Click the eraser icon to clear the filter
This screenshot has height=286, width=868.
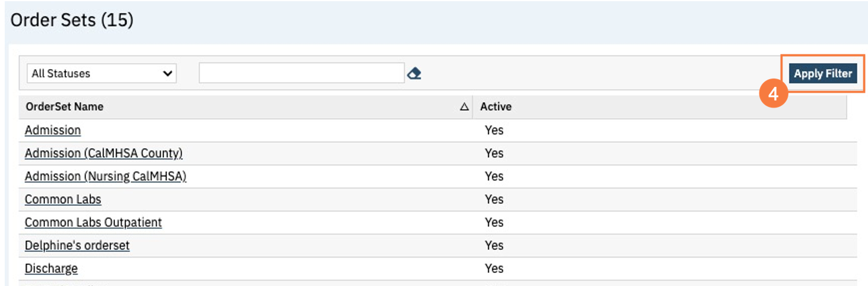(414, 74)
